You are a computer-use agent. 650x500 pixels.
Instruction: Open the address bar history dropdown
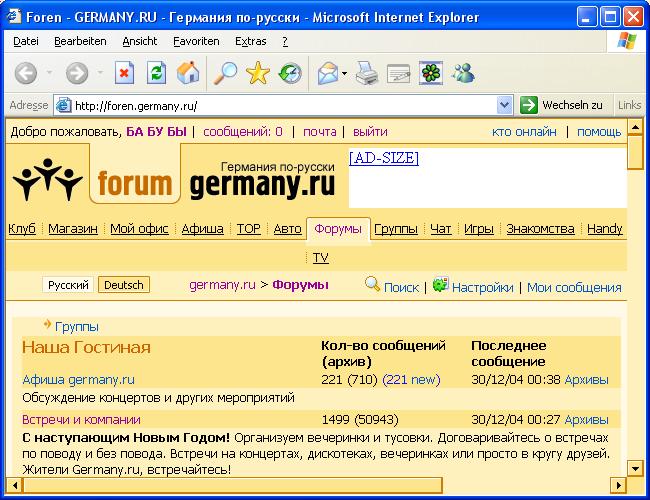coord(504,105)
